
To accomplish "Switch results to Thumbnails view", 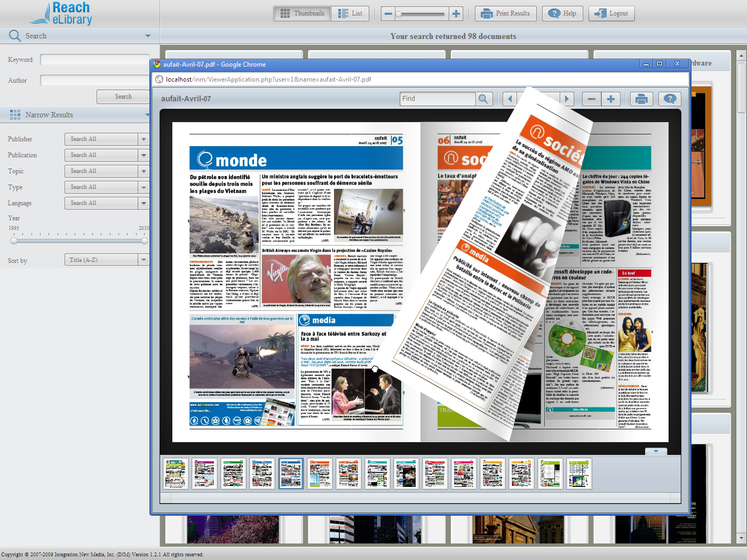I will [302, 14].
